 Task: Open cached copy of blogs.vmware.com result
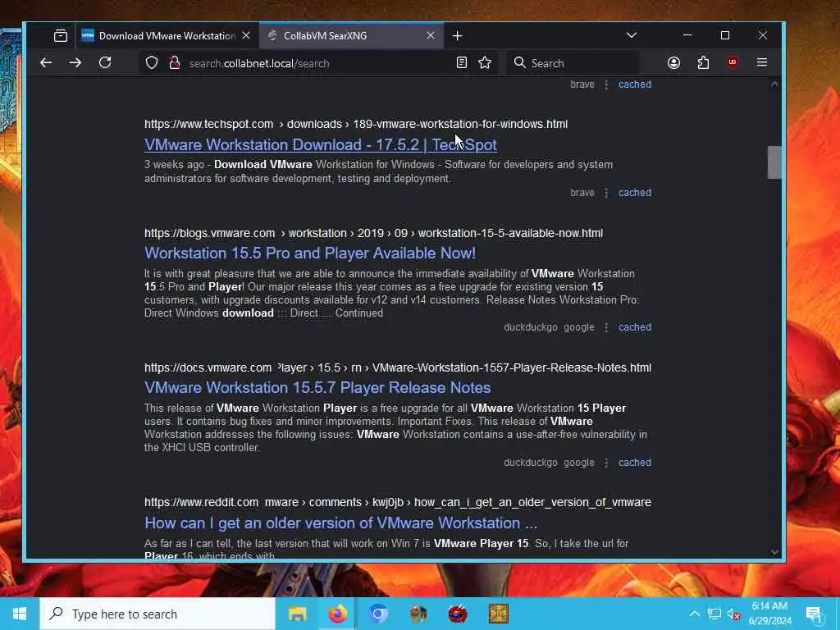pos(635,326)
